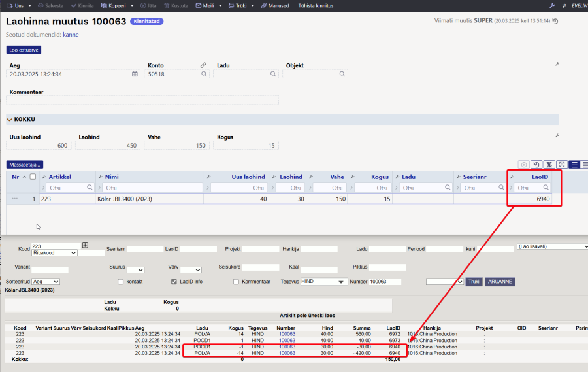
Task: Uncheck the LaoID info checkbox
Action: click(x=174, y=282)
